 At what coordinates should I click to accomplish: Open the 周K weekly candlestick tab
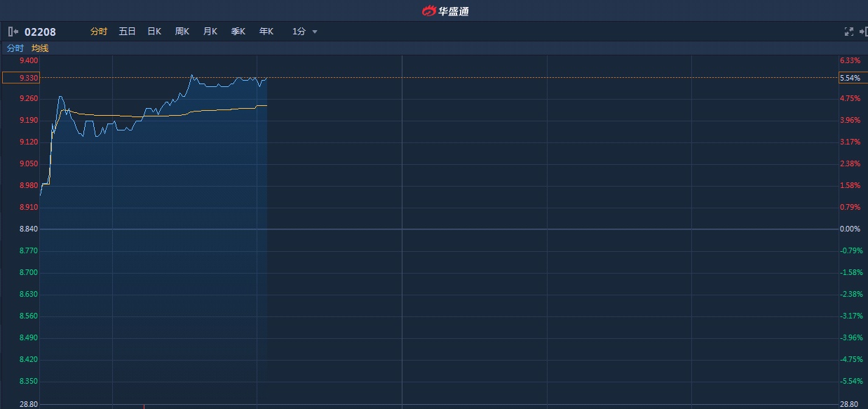(x=182, y=32)
